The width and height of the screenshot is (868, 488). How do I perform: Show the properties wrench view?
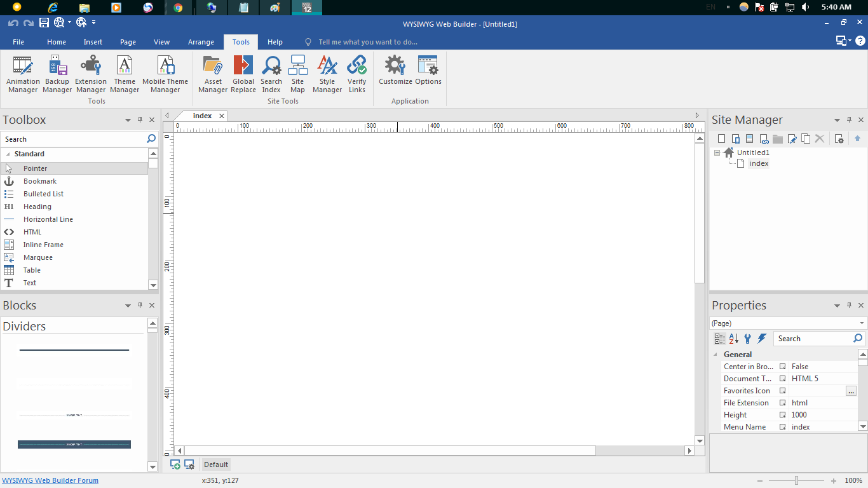(x=747, y=339)
